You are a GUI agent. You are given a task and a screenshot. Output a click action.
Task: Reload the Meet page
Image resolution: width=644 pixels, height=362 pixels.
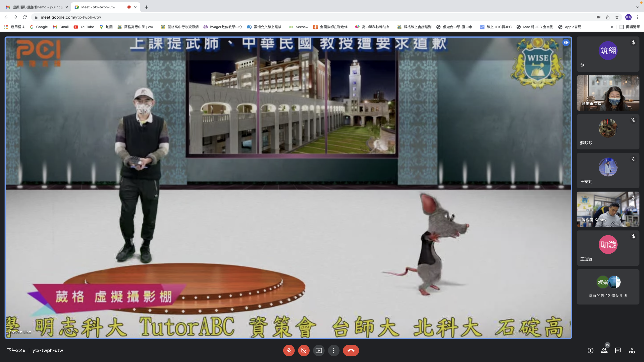tap(25, 17)
